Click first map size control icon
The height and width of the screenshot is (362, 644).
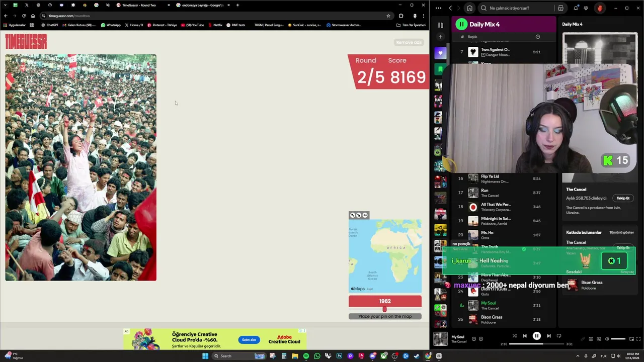pyautogui.click(x=353, y=215)
